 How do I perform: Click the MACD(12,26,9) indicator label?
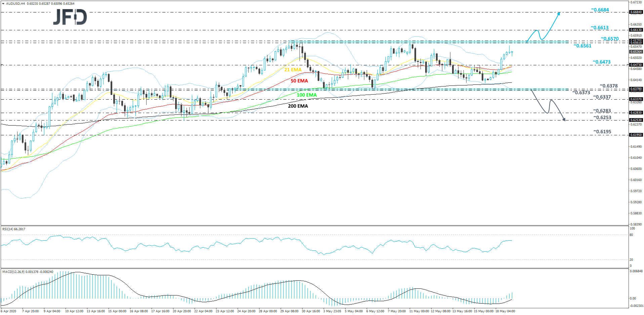pyautogui.click(x=28, y=272)
